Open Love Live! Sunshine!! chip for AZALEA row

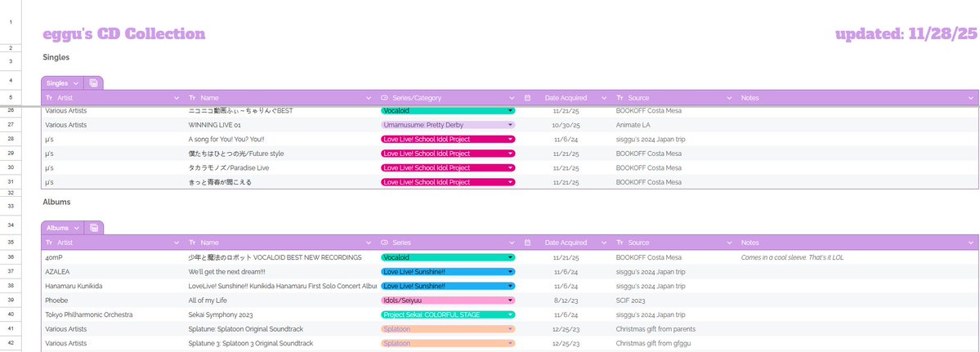click(448, 271)
